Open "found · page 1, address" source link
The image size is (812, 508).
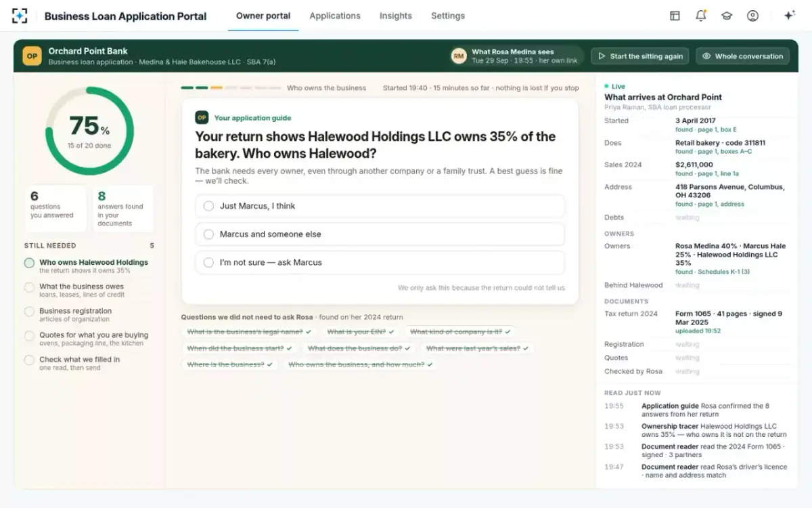(709, 204)
